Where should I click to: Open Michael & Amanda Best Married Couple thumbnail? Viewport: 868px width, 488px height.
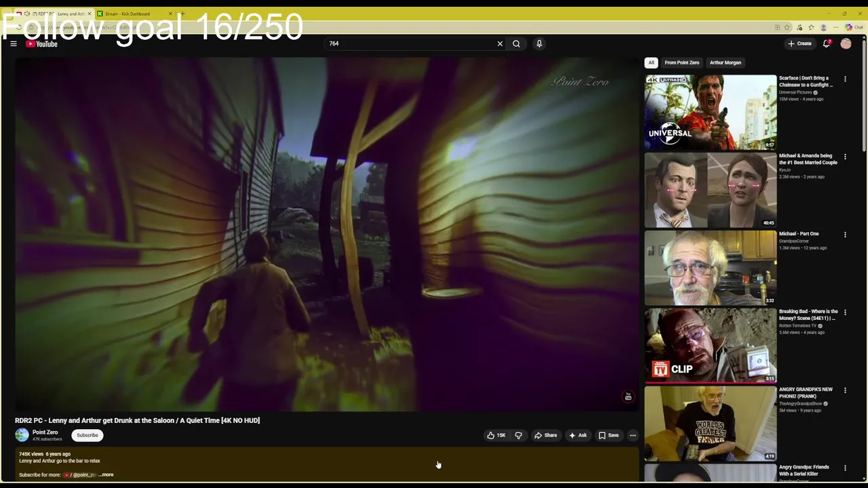click(x=710, y=190)
